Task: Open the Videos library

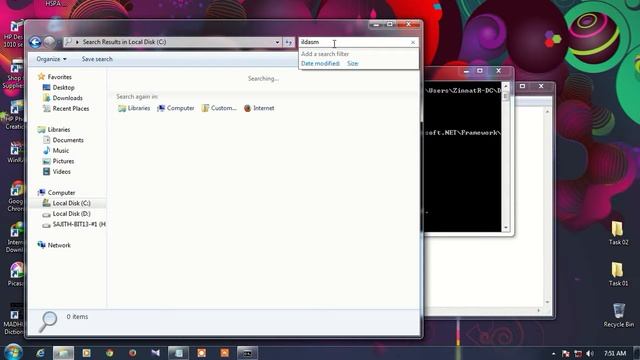Action: pyautogui.click(x=62, y=172)
